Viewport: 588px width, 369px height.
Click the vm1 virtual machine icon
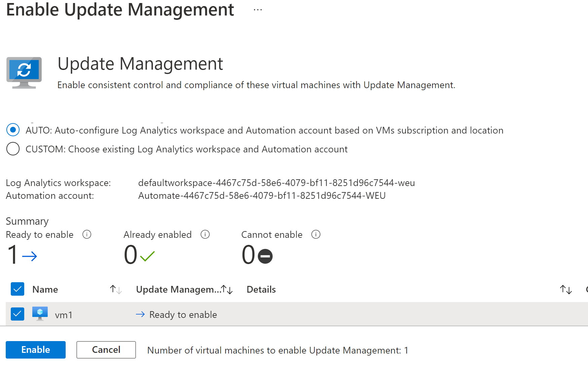click(x=40, y=313)
